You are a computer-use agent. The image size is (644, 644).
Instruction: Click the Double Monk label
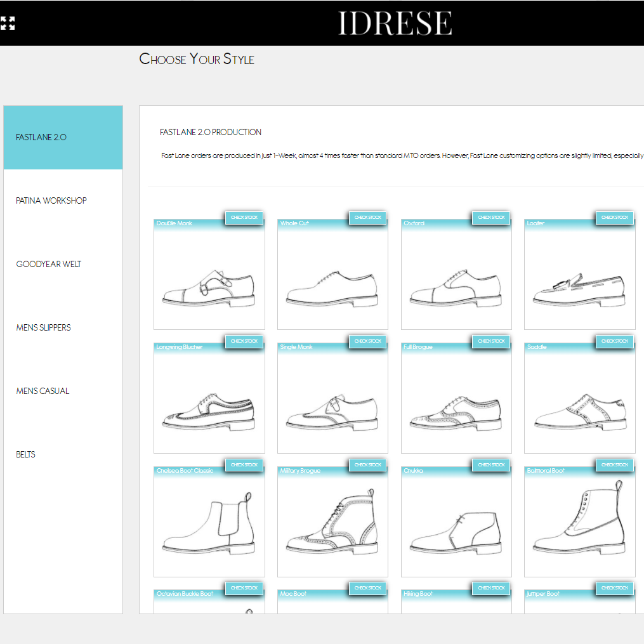tap(174, 223)
